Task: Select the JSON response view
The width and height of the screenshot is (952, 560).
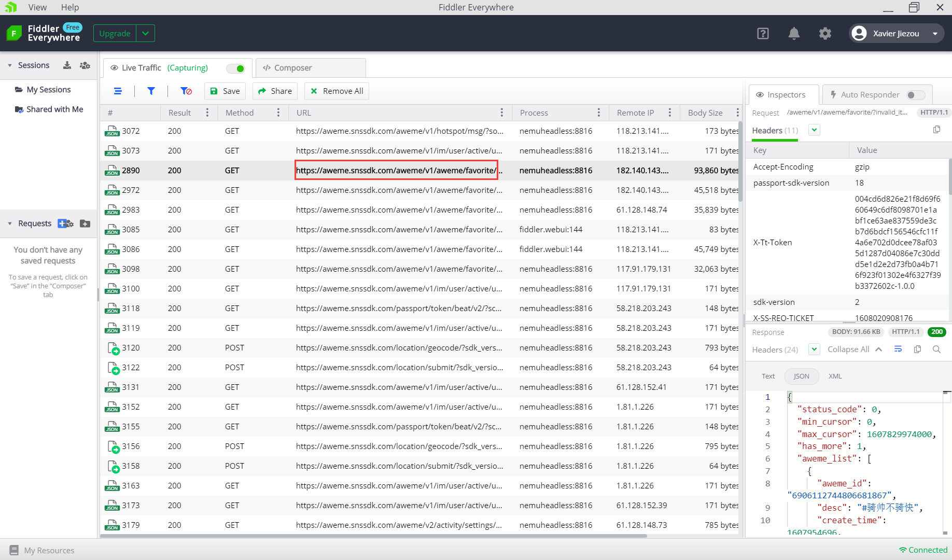Action: tap(801, 376)
